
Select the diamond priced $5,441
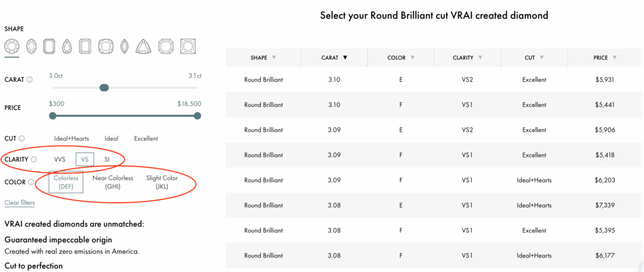pos(434,105)
